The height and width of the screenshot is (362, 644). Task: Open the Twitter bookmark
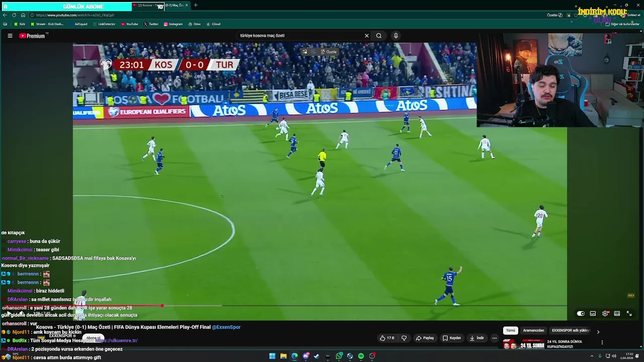point(151,24)
